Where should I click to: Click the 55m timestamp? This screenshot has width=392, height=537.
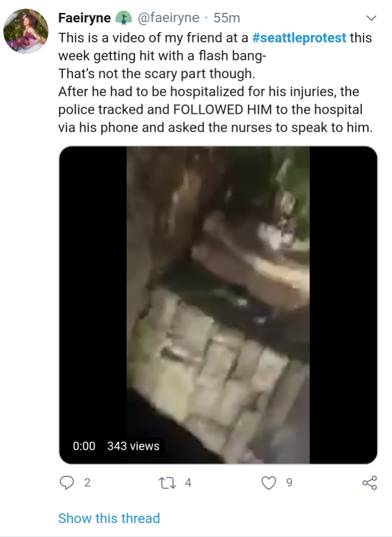click(x=227, y=18)
